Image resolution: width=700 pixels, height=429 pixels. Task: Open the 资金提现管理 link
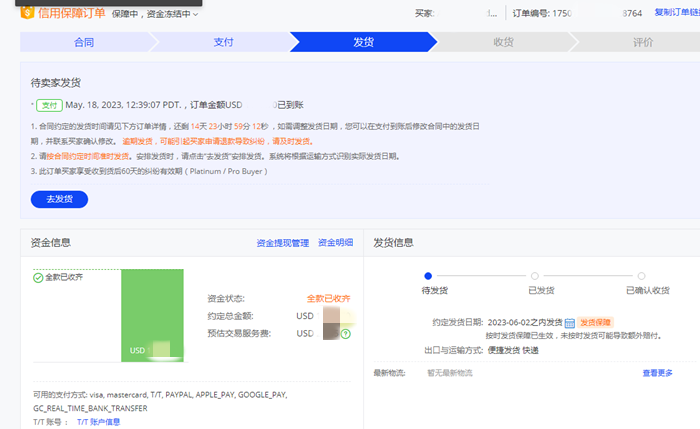tap(282, 243)
